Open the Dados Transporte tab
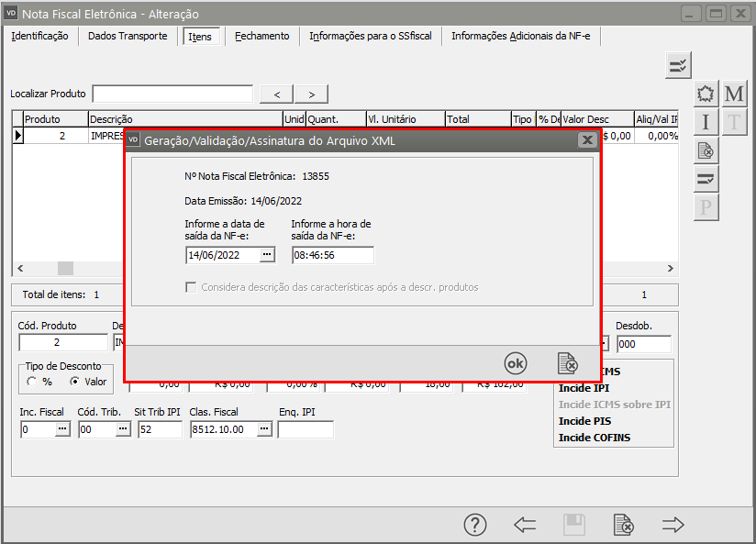Viewport: 756px width, 544px height. click(x=128, y=36)
